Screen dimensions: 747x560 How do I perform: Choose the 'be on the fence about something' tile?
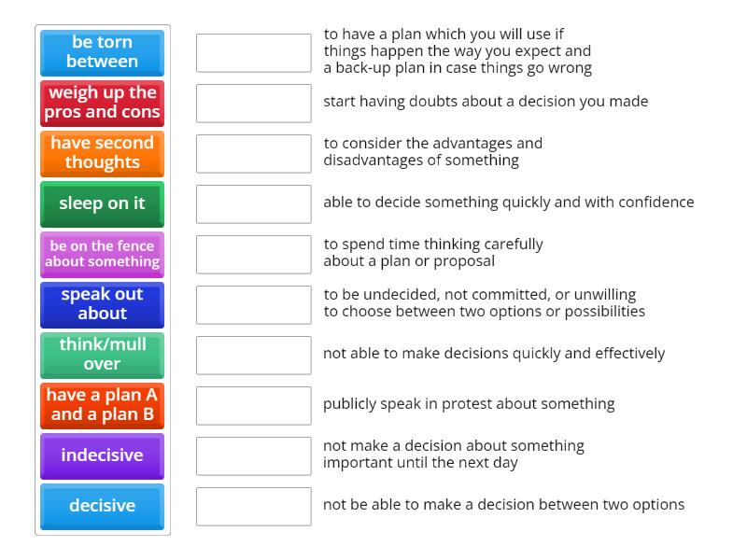[x=102, y=254]
